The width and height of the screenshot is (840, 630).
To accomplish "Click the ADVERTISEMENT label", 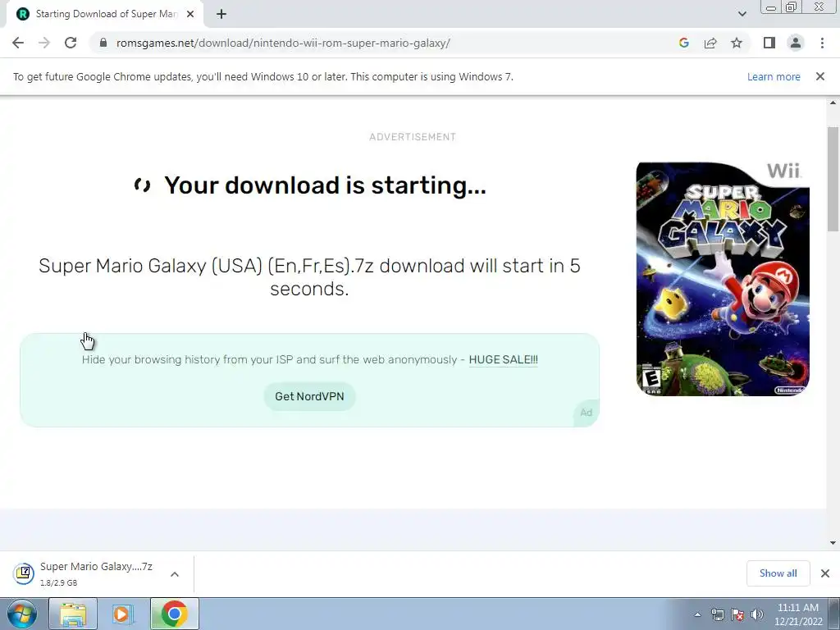I will coord(413,137).
